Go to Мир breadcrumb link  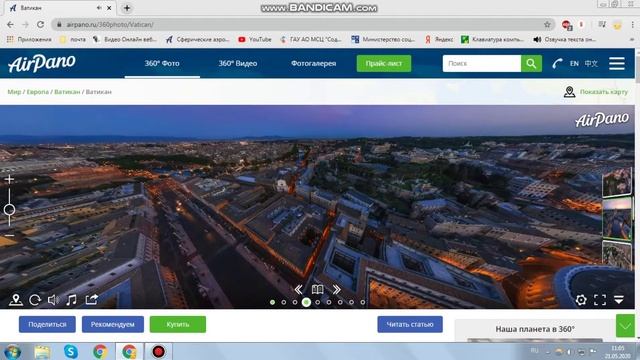[14, 92]
